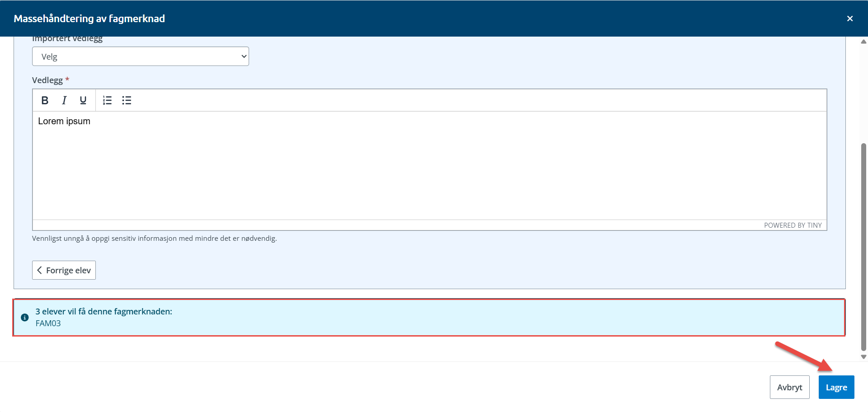
Task: Close the Massehåndtering av fagmerknad dialog
Action: tap(850, 19)
